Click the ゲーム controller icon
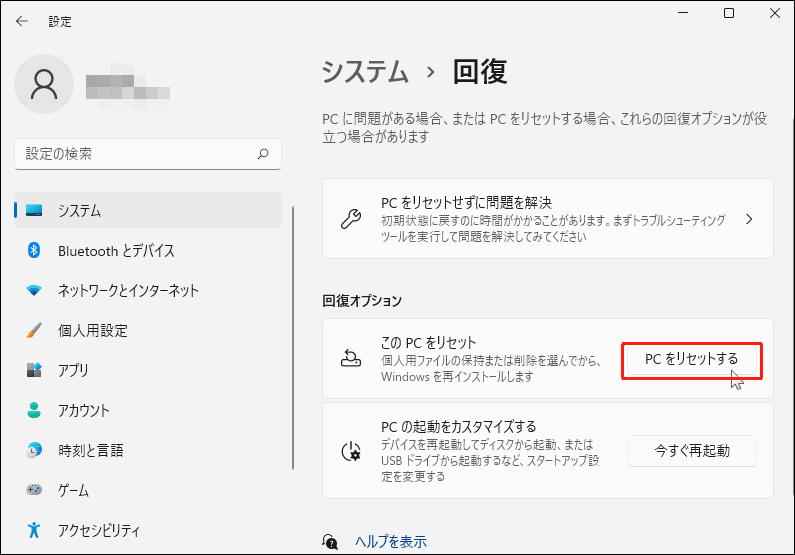Screen dimensions: 795x555 tap(34, 490)
